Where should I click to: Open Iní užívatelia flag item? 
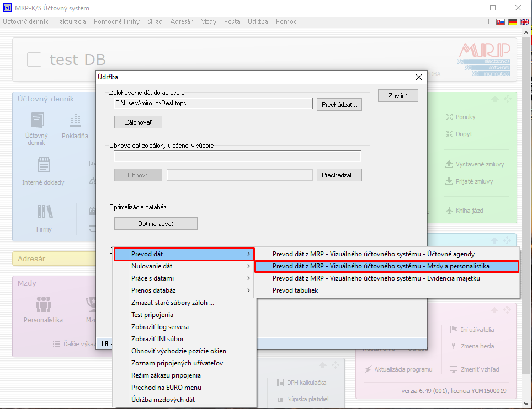point(472,330)
